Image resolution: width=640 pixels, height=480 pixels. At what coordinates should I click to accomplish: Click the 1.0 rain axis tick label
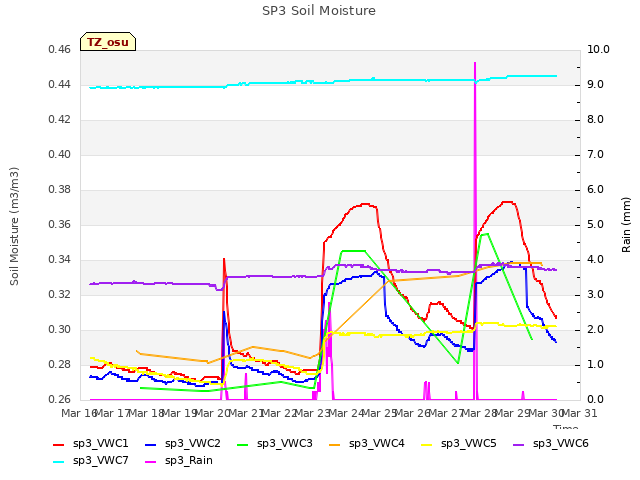595,365
